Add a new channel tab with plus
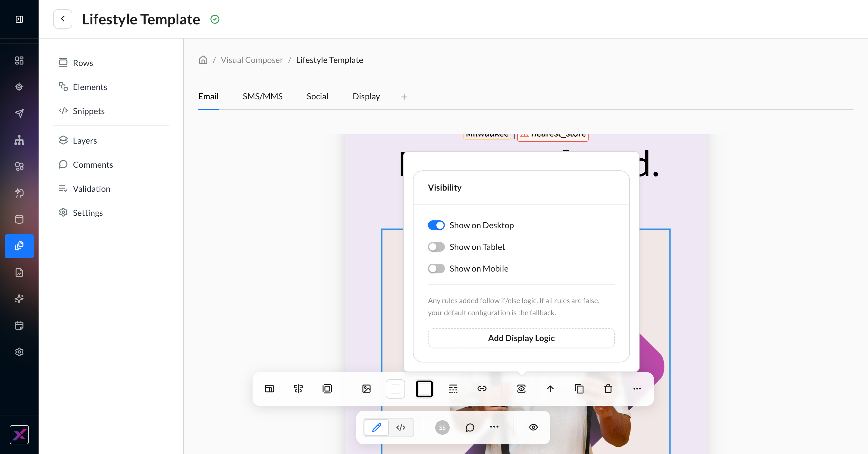Viewport: 868px width, 454px height. tap(404, 97)
